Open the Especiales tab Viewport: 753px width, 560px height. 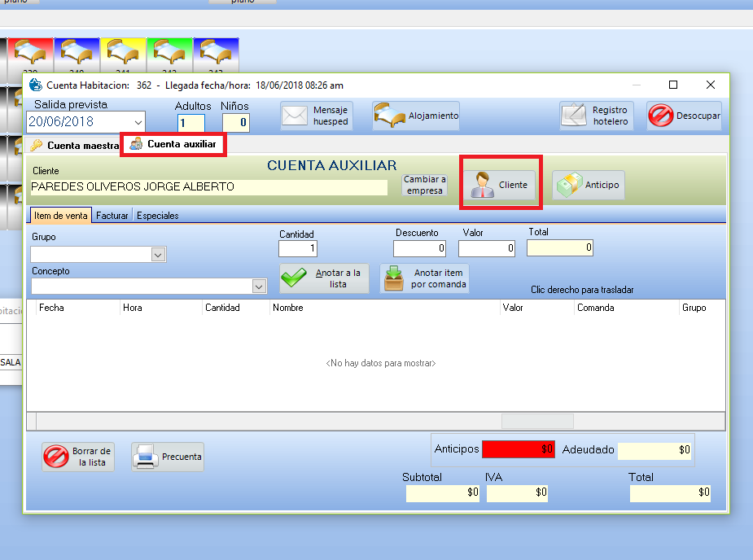coord(157,216)
